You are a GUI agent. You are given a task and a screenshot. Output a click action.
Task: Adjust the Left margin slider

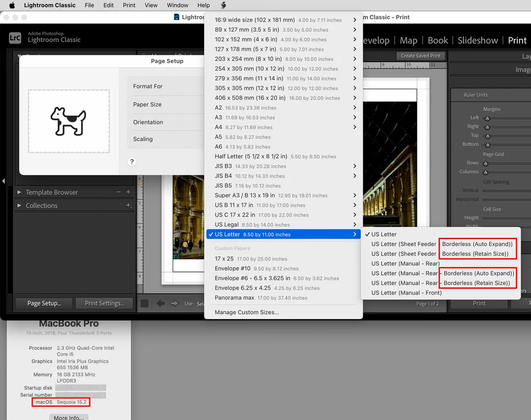[487, 118]
